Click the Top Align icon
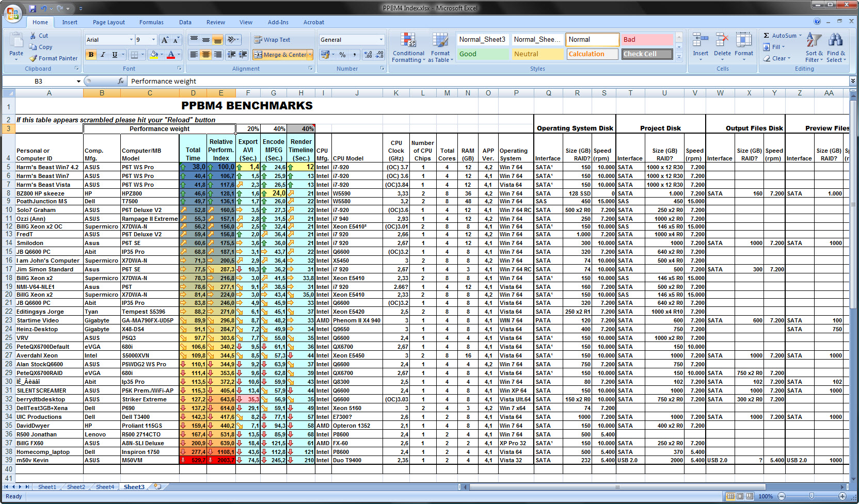The height and width of the screenshot is (504, 859). 194,40
